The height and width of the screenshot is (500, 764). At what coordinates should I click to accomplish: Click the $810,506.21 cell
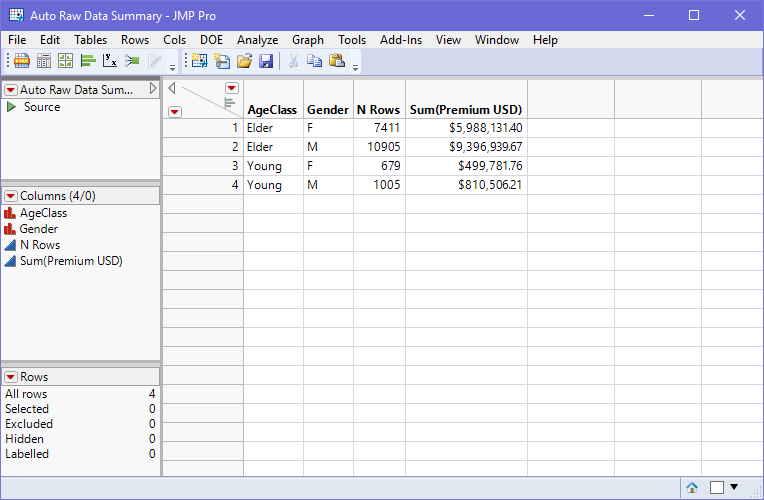(x=466, y=185)
